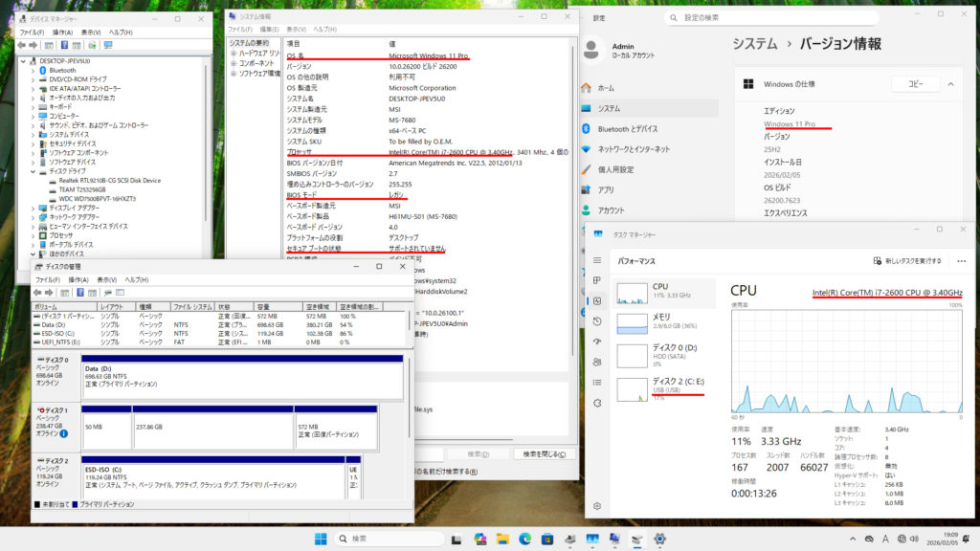Expand ハードウェア リソース in System Information tree
Screen dimensions: 980x551
(x=234, y=53)
